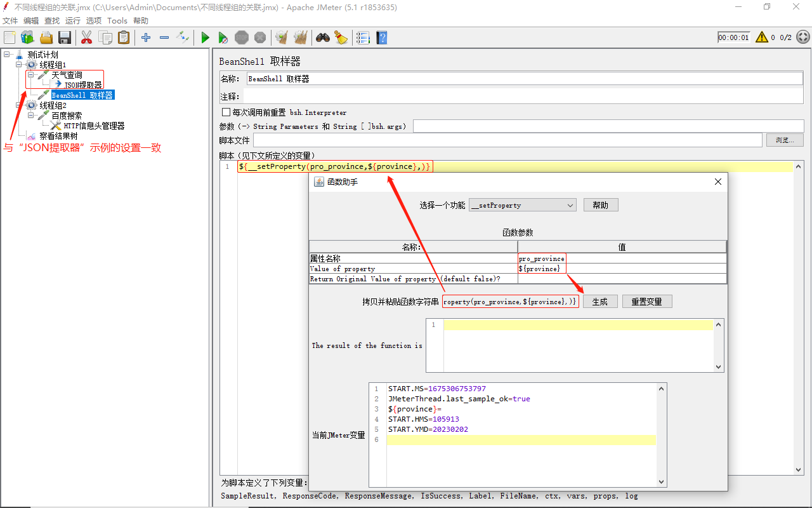Screen dimensions: 812x508
Task: Click the 重置变量 button
Action: point(647,302)
